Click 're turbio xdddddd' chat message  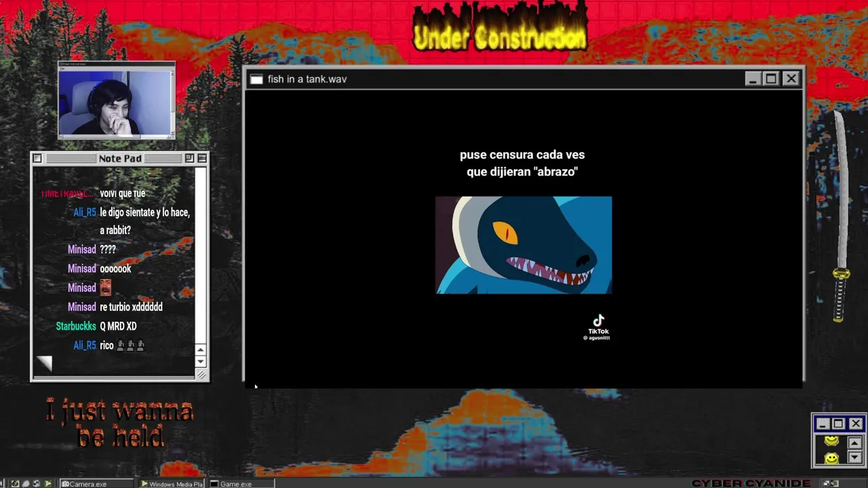131,307
